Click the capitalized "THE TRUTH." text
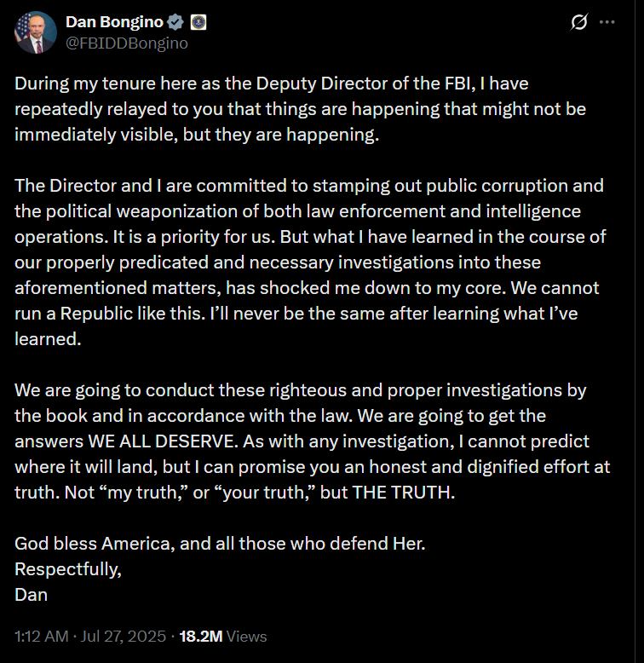This screenshot has height=663, width=644. tap(403, 493)
